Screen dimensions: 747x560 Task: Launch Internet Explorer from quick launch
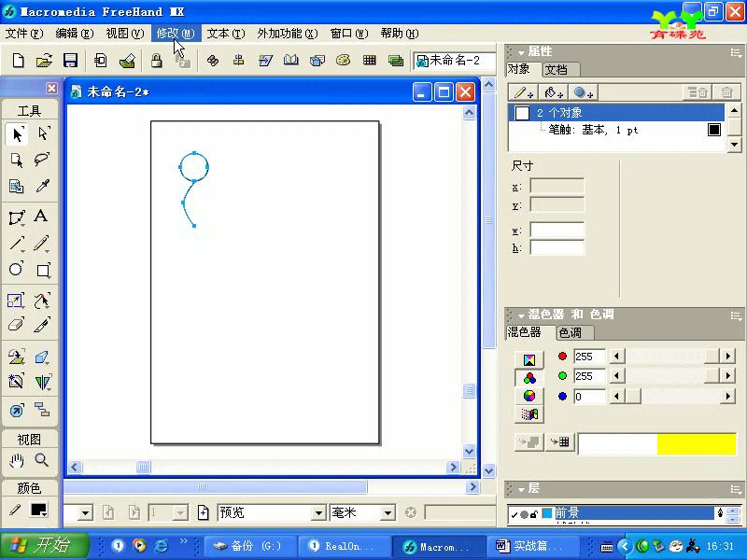161,546
